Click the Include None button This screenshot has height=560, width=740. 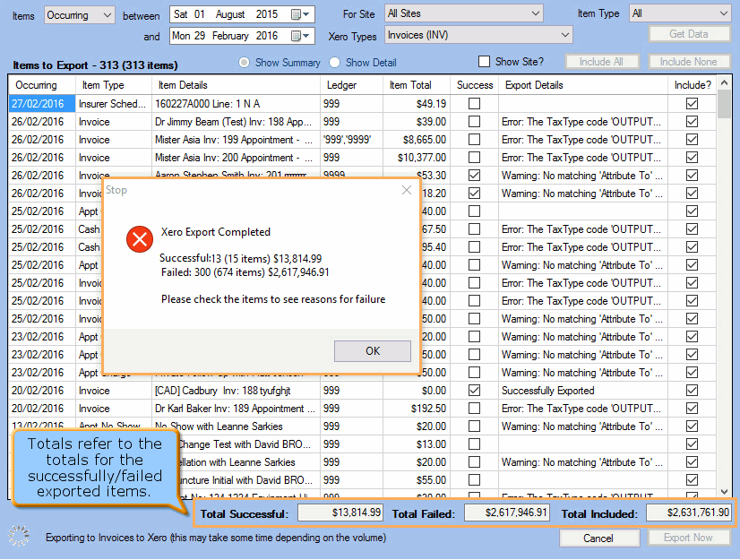pyautogui.click(x=689, y=62)
